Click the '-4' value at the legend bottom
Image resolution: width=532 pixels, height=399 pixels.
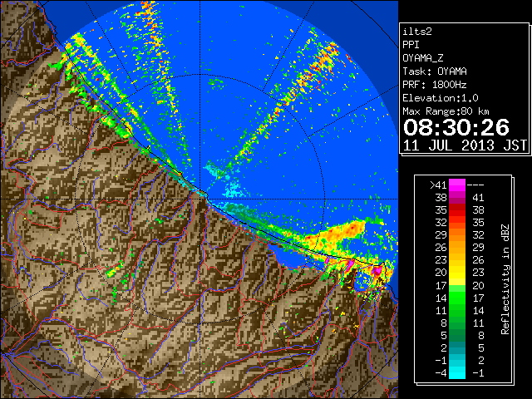pos(441,373)
